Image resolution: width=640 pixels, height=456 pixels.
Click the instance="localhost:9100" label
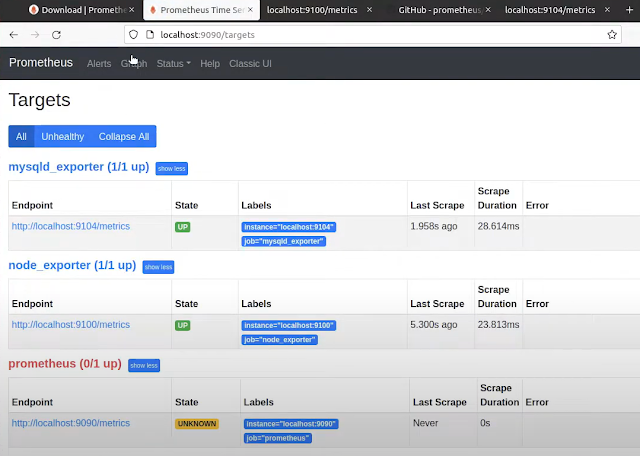click(x=289, y=325)
